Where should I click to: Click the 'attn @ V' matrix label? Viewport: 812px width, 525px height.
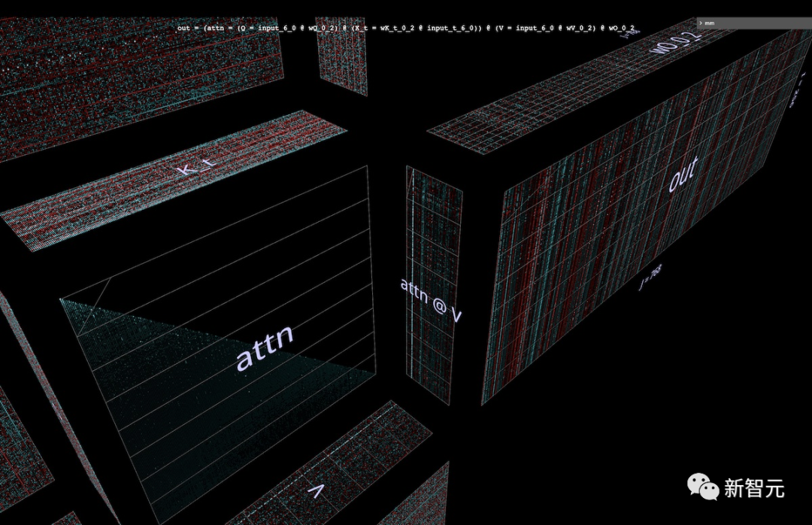click(430, 300)
